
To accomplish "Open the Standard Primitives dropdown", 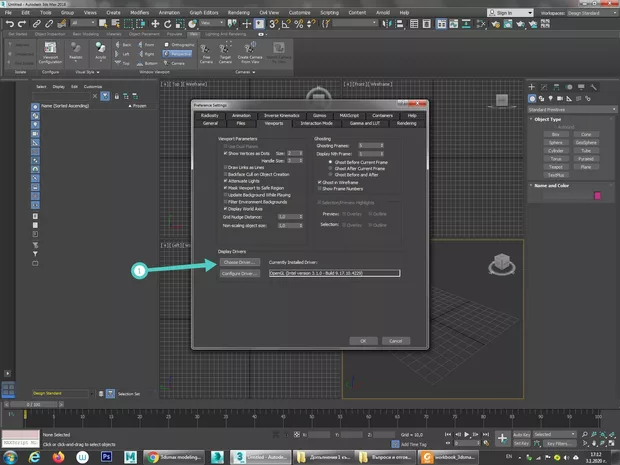I will coord(573,109).
